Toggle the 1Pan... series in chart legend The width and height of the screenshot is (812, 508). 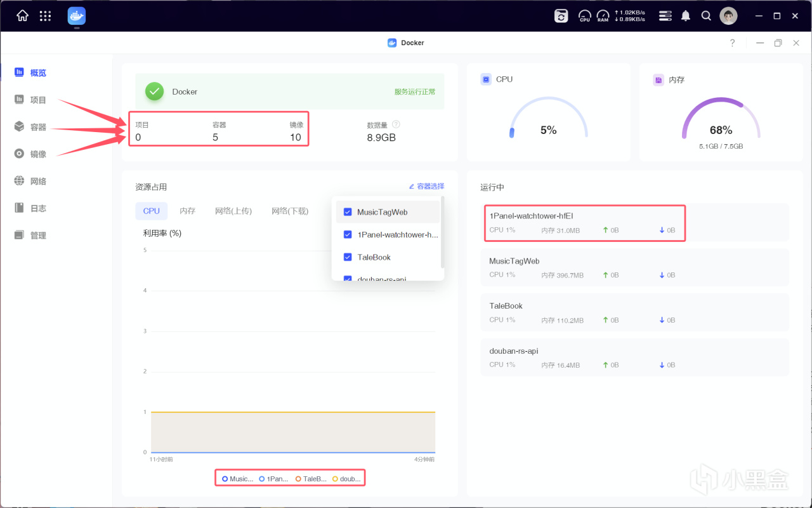pos(273,479)
